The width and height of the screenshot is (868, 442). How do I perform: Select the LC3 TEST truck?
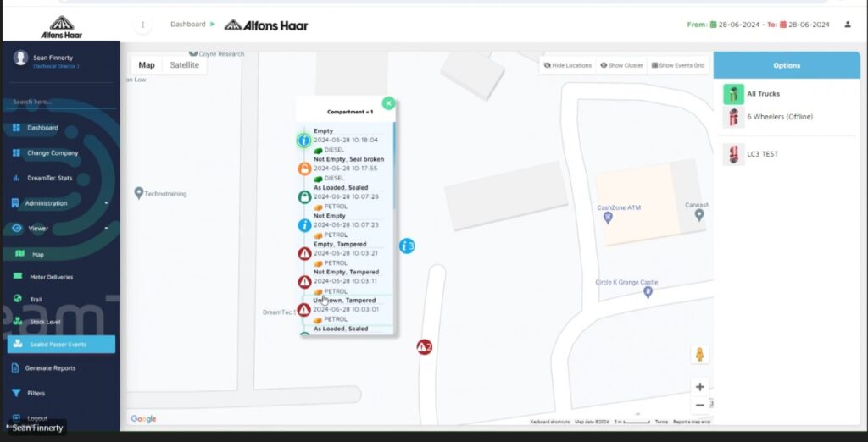pos(762,154)
